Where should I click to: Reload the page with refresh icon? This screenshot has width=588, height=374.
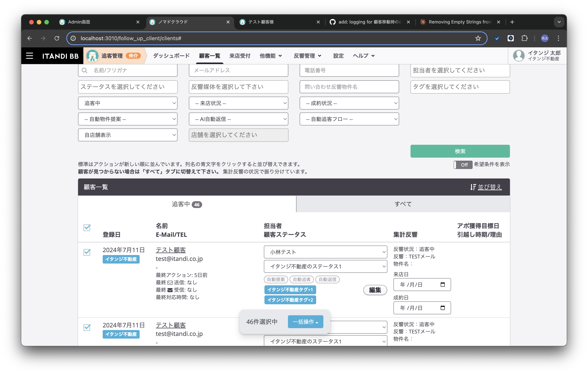coord(57,38)
